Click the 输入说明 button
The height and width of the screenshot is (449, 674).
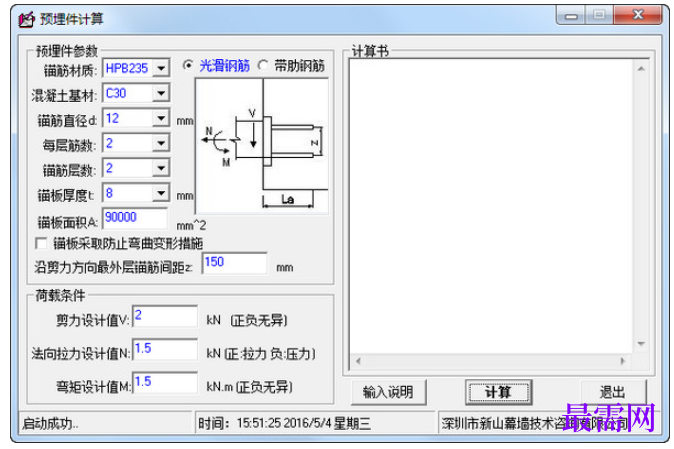pyautogui.click(x=389, y=392)
